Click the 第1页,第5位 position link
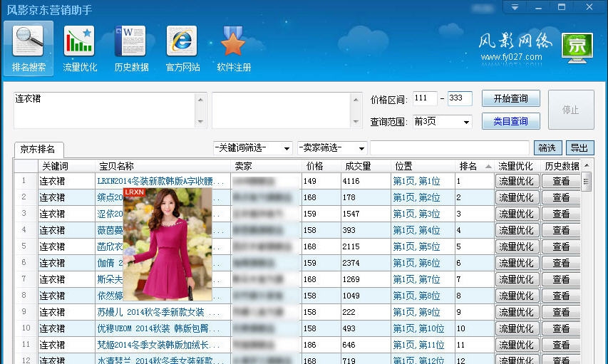 click(x=416, y=246)
